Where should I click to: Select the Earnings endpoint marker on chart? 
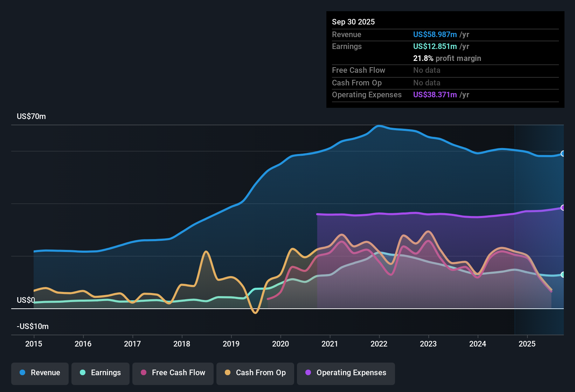(563, 275)
